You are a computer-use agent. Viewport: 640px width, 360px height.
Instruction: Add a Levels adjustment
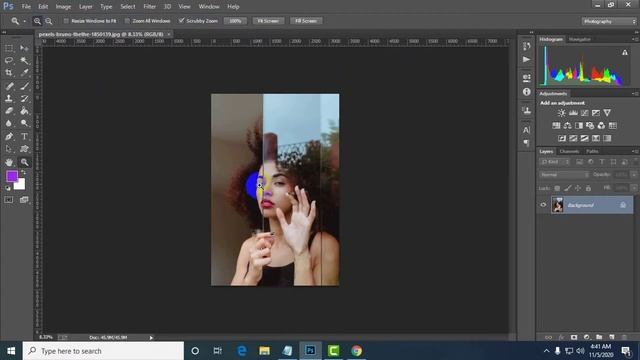pyautogui.click(x=573, y=113)
